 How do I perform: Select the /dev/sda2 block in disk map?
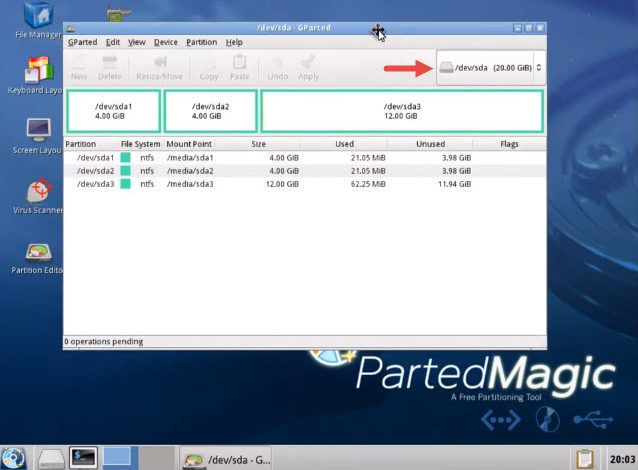click(210, 111)
